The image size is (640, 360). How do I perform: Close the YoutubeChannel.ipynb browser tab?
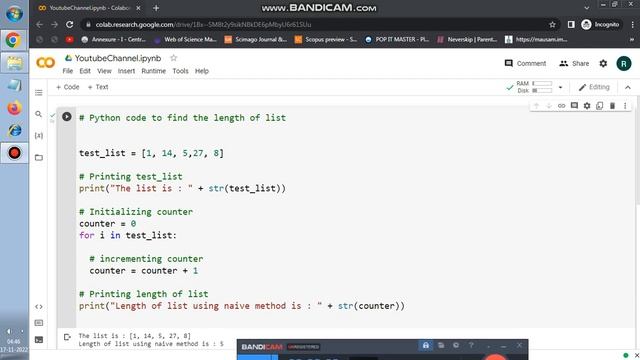pyautogui.click(x=138, y=8)
